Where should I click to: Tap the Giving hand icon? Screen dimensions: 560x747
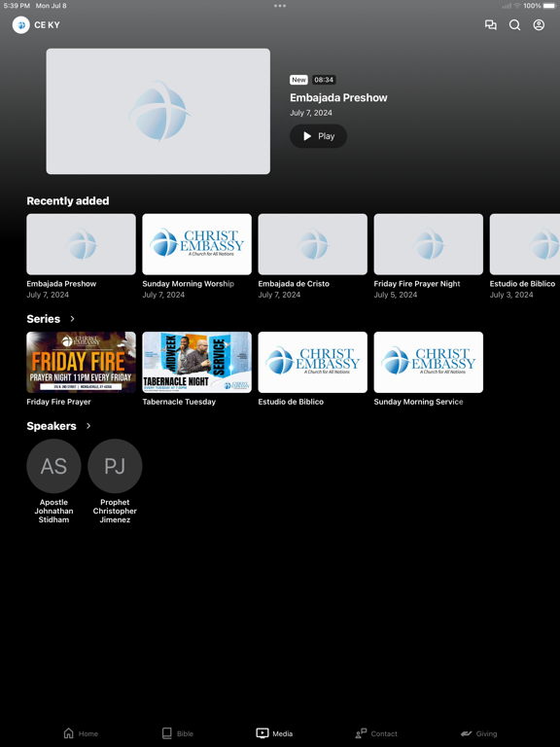[467, 733]
